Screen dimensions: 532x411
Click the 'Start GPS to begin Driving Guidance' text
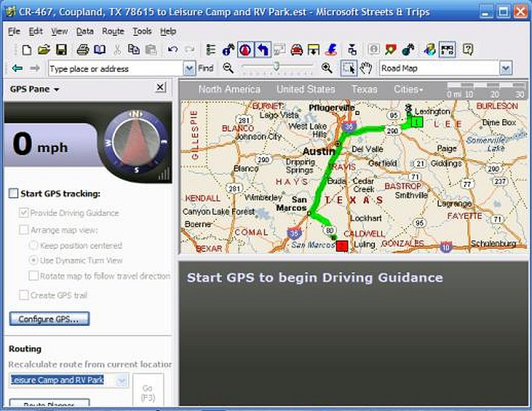pos(315,277)
